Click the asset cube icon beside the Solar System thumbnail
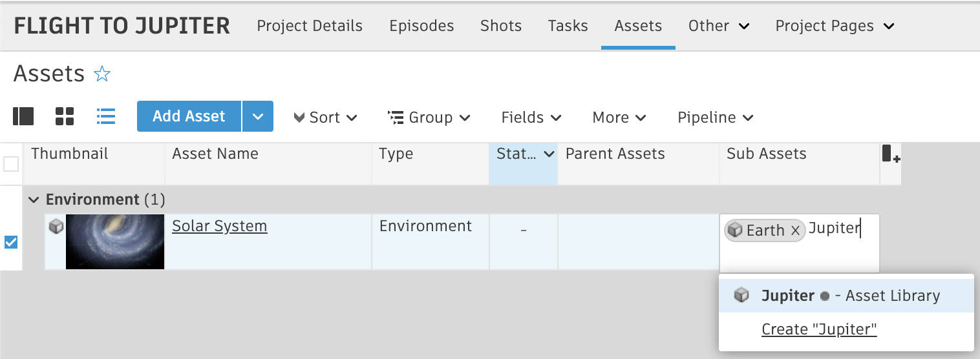The height and width of the screenshot is (359, 980). coord(57,226)
